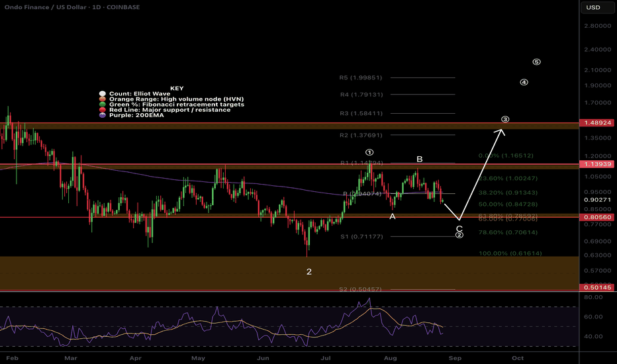
Task: Click the red 1.48924 price label
Action: coord(598,122)
